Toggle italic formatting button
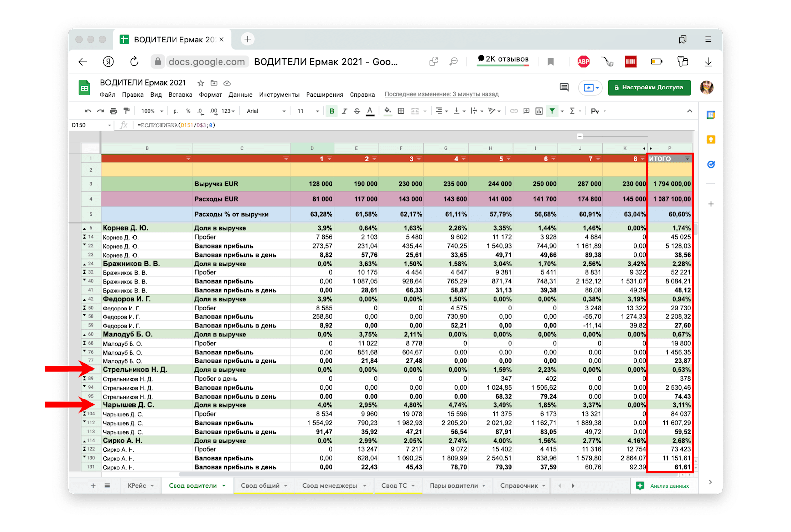Image resolution: width=791 pixels, height=532 pixels. coord(345,111)
